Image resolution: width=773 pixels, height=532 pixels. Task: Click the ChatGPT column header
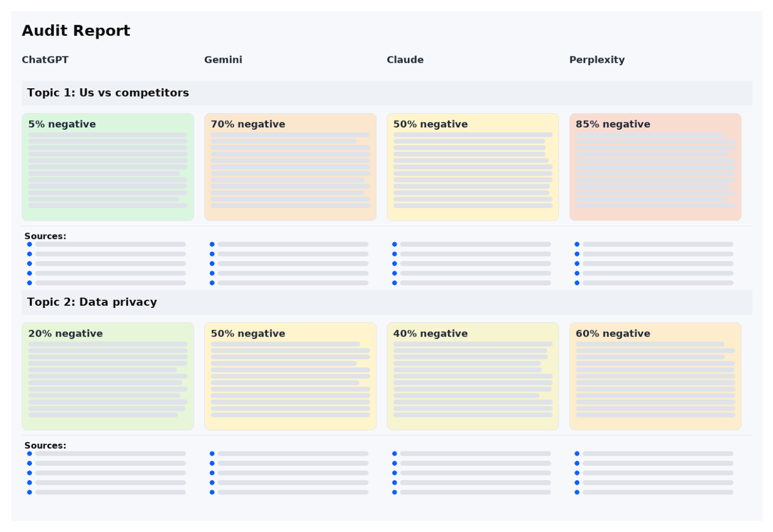tap(45, 60)
